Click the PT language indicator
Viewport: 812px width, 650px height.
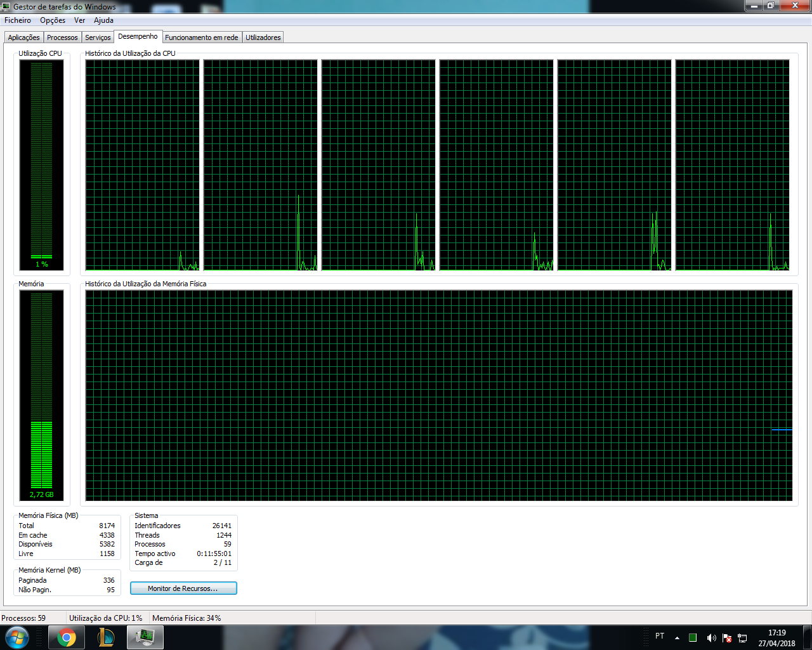[660, 636]
